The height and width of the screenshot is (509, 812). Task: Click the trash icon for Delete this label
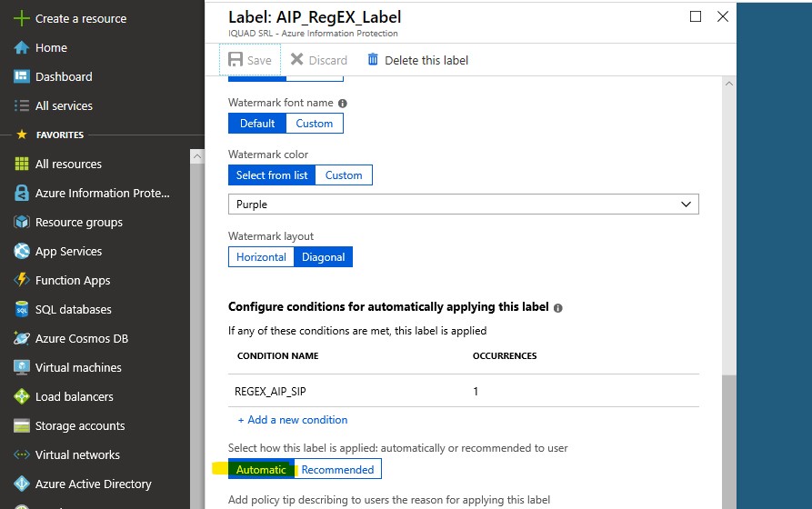373,60
